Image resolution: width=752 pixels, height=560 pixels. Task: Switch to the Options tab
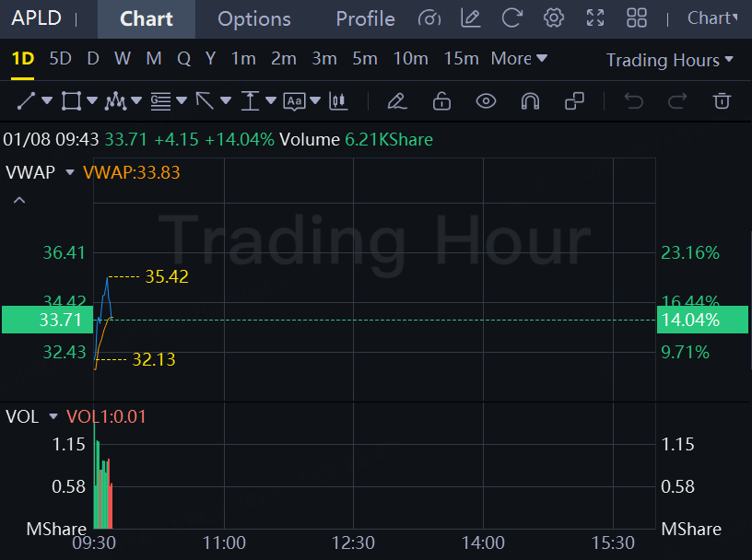[x=254, y=19]
